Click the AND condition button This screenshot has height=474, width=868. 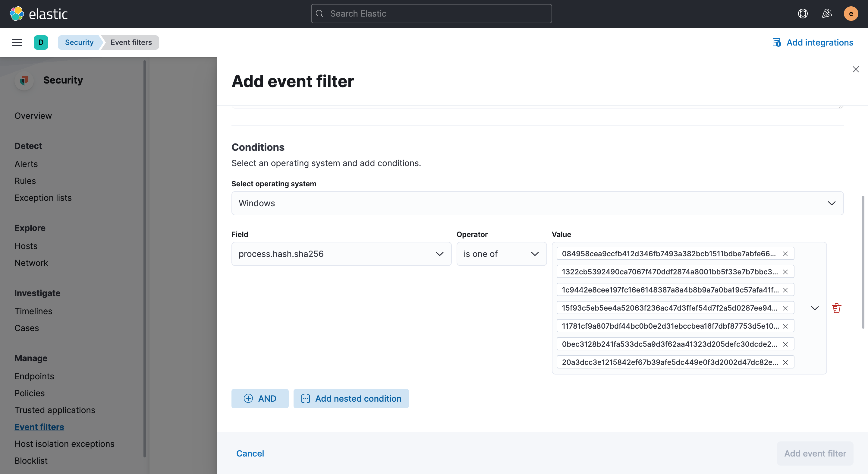[260, 399]
